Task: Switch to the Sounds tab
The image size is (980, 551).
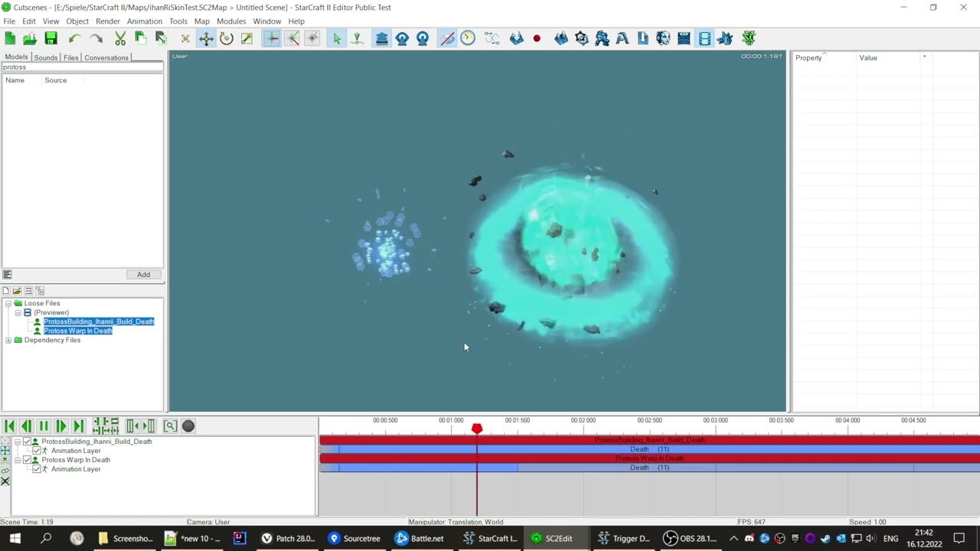Action: click(x=46, y=58)
